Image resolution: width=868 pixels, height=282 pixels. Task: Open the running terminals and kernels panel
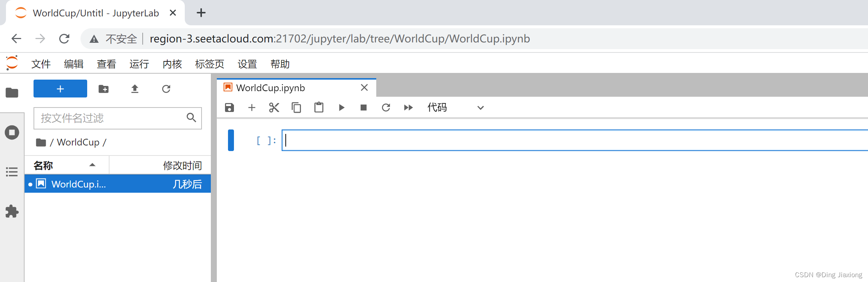coord(12,132)
